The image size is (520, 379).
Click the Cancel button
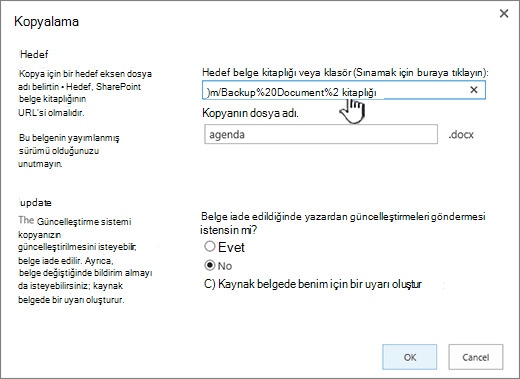(476, 357)
